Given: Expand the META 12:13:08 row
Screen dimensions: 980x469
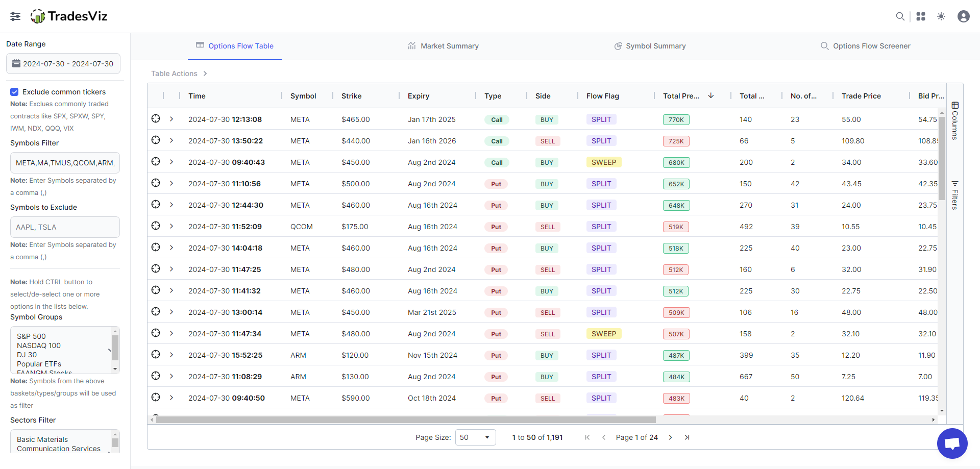Looking at the screenshot, I should point(171,119).
